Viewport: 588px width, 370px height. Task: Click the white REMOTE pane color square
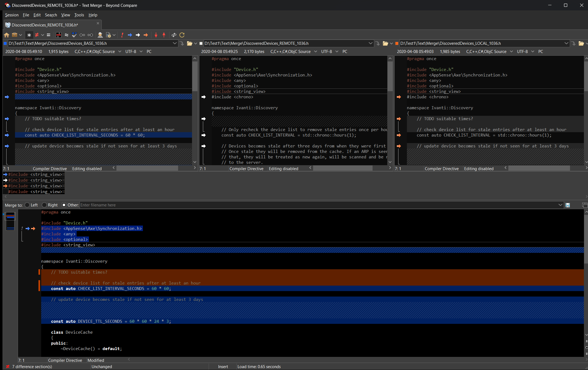click(201, 43)
